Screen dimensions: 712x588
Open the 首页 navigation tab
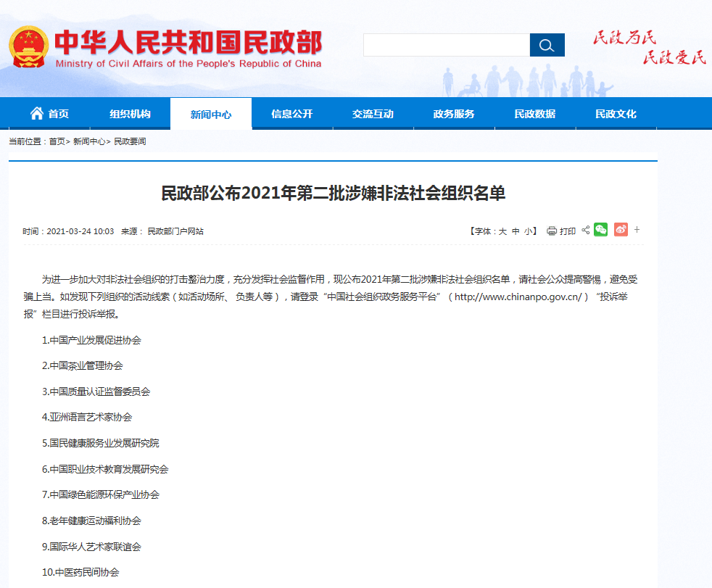pyautogui.click(x=49, y=114)
